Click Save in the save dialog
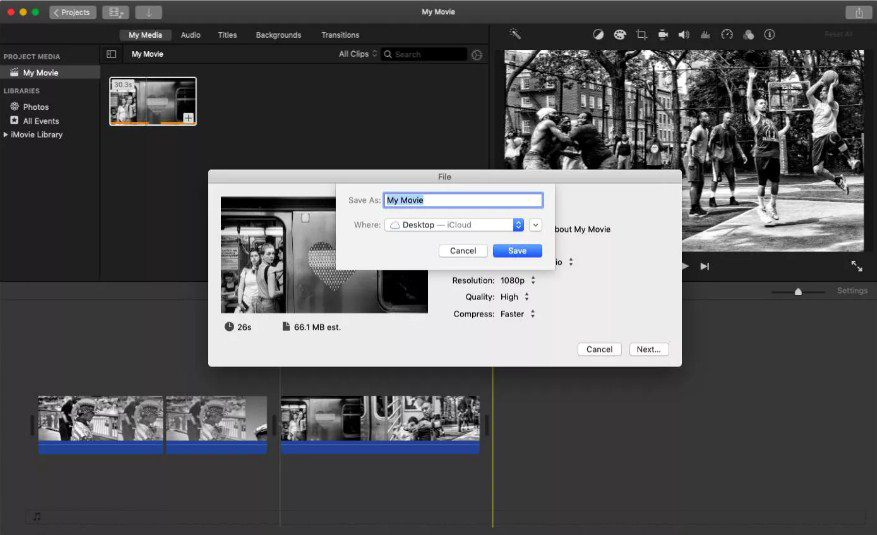Image resolution: width=877 pixels, height=535 pixels. (517, 250)
